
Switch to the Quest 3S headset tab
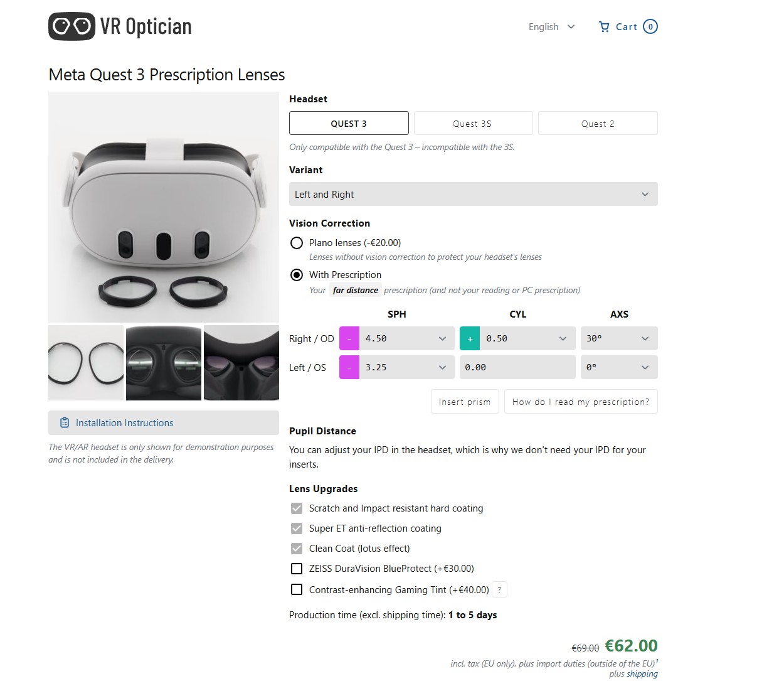click(473, 124)
